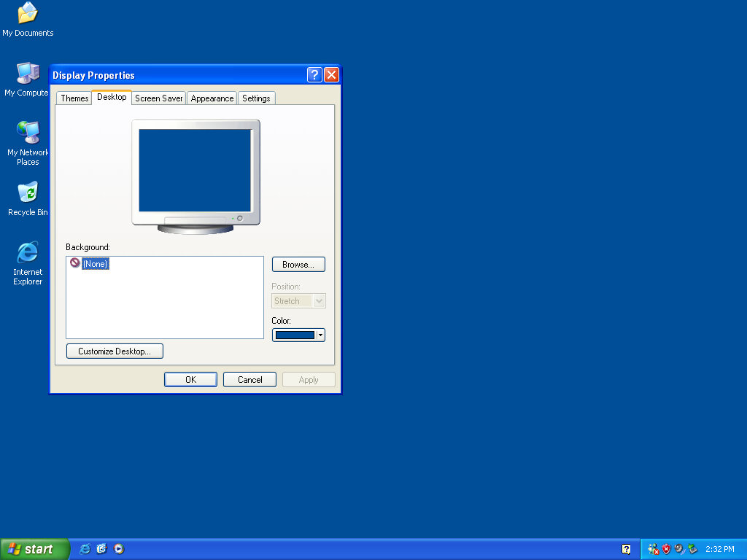Image resolution: width=747 pixels, height=560 pixels.
Task: Open the volume icon in the system tray
Action: click(680, 548)
